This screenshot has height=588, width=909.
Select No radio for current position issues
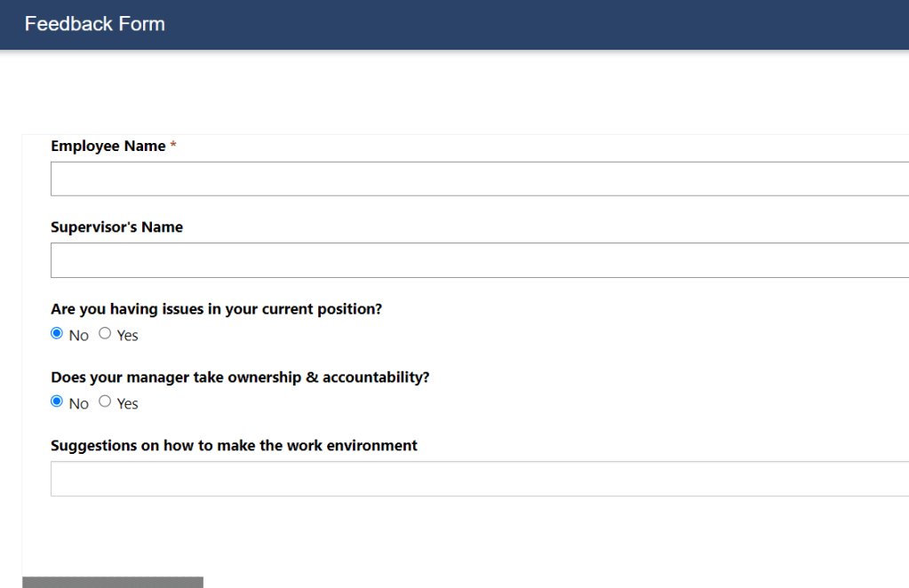tap(57, 334)
